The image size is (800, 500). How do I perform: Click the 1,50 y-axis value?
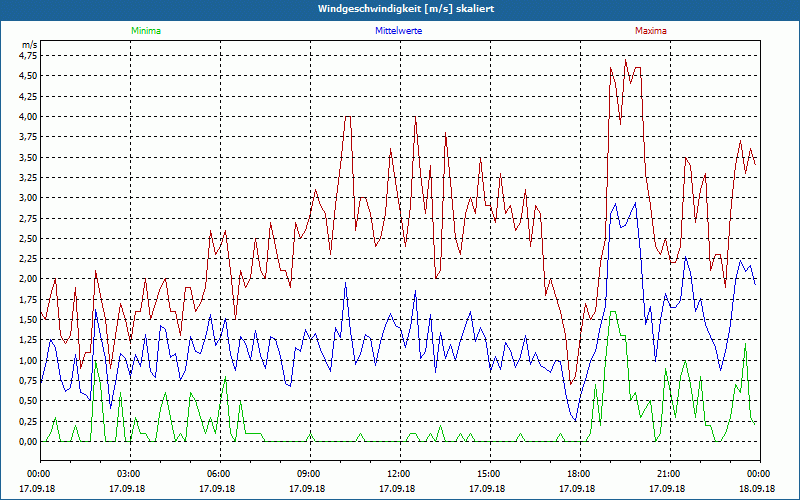tap(28, 320)
